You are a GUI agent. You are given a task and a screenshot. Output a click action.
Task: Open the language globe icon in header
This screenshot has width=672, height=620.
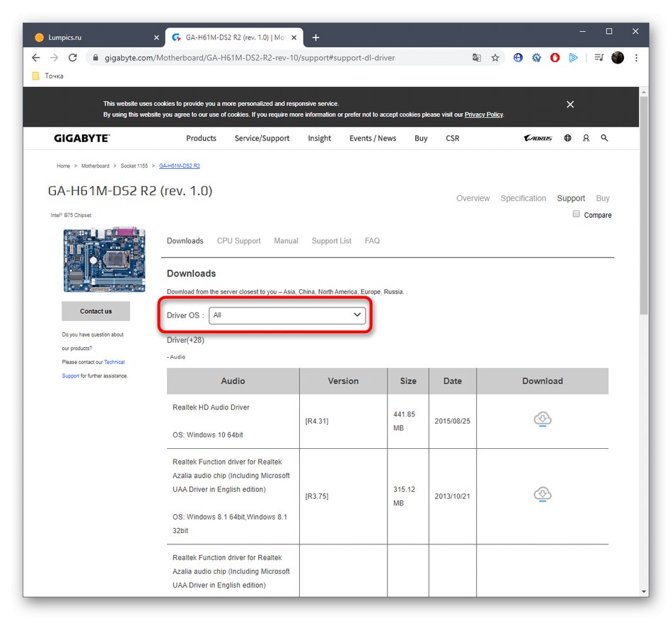tap(567, 138)
